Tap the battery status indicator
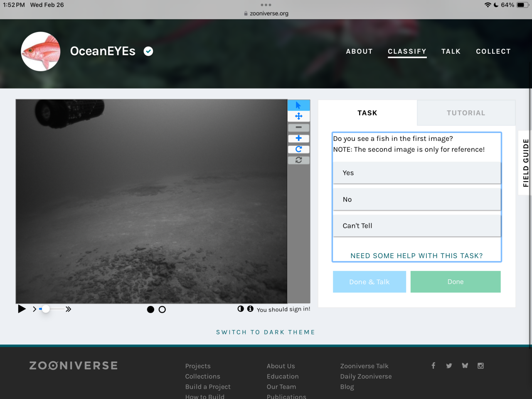Image resolution: width=532 pixels, height=399 pixels. [523, 5]
